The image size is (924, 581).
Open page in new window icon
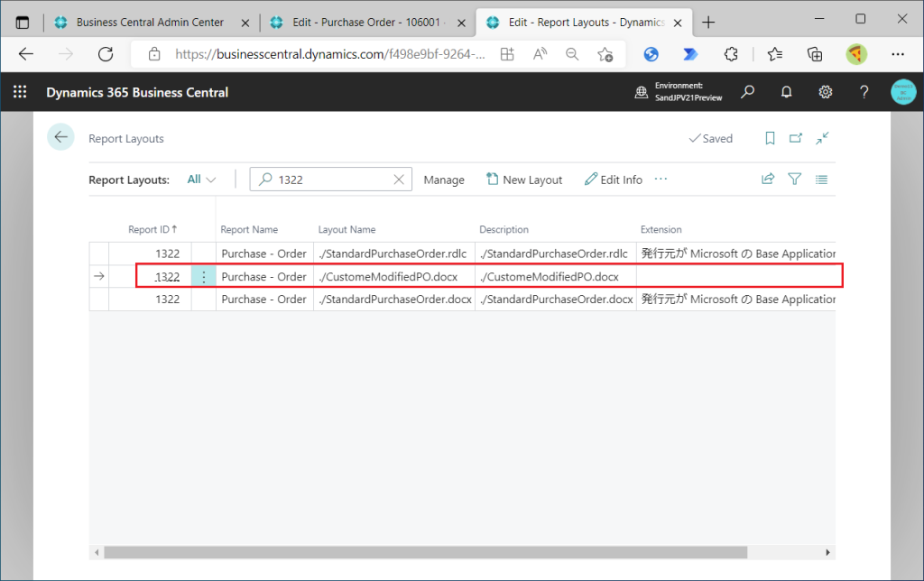[x=796, y=138]
